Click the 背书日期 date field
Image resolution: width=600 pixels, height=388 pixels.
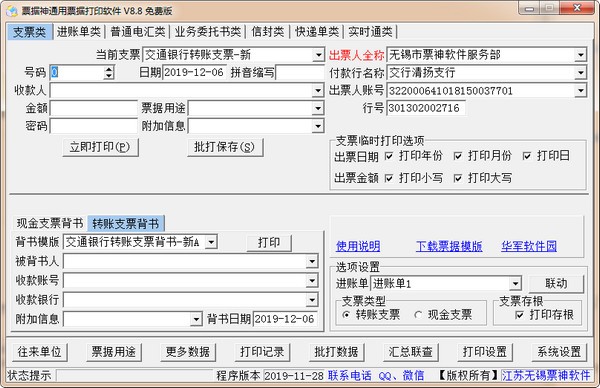tap(285, 319)
